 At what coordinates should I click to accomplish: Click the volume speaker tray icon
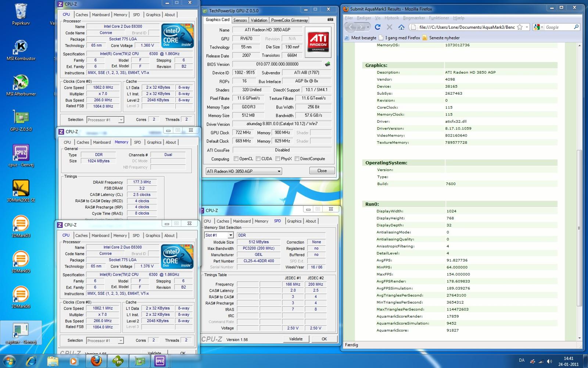(549, 361)
